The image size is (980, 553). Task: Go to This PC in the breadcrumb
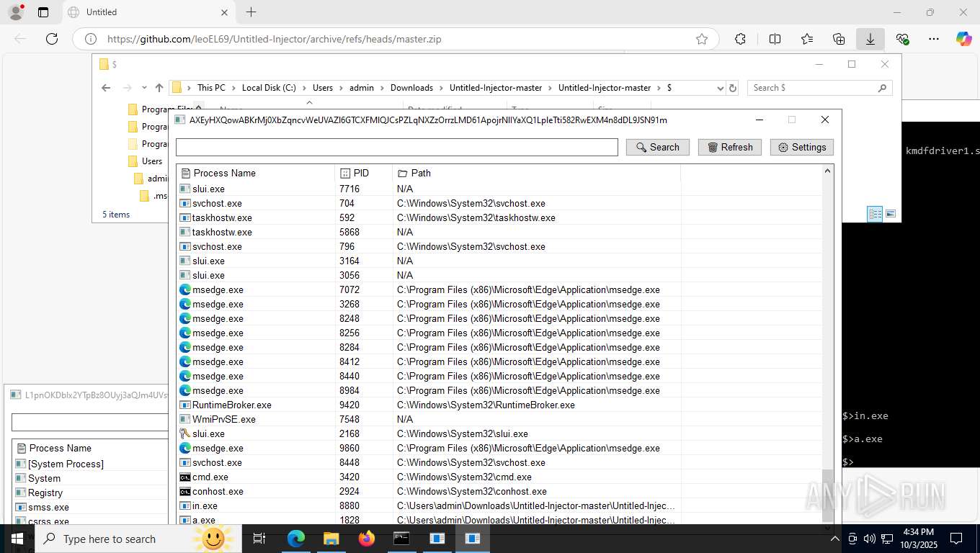(x=211, y=88)
